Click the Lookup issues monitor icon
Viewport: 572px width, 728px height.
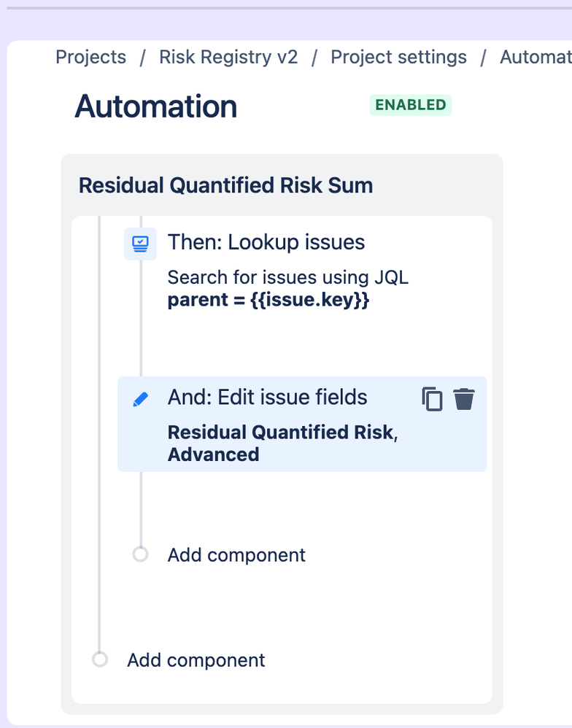tap(140, 243)
